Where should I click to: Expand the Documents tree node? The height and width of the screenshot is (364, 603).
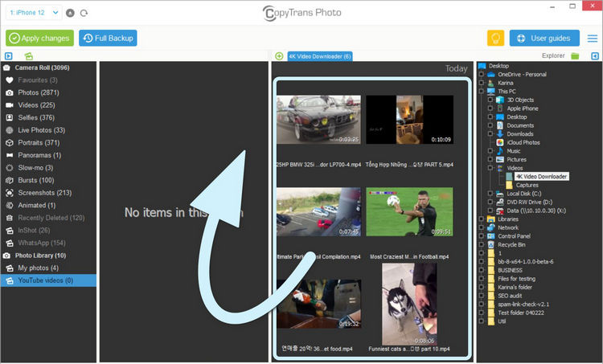[x=490, y=125]
